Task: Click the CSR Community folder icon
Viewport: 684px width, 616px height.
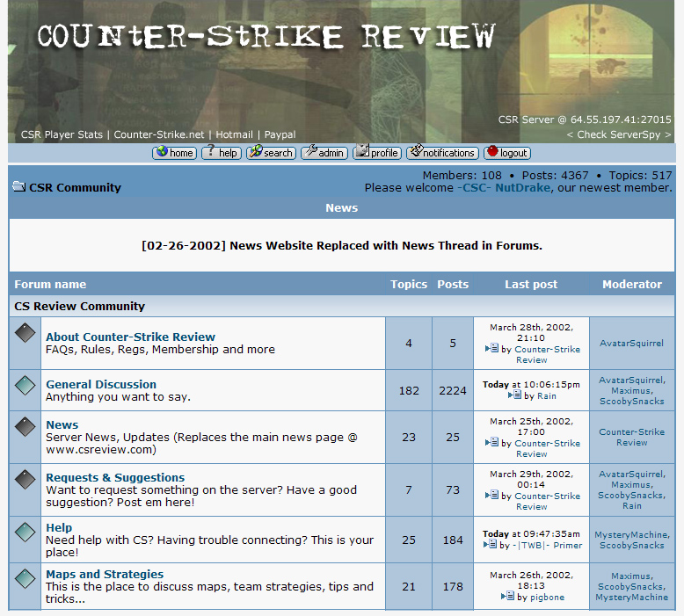Action: 18,186
